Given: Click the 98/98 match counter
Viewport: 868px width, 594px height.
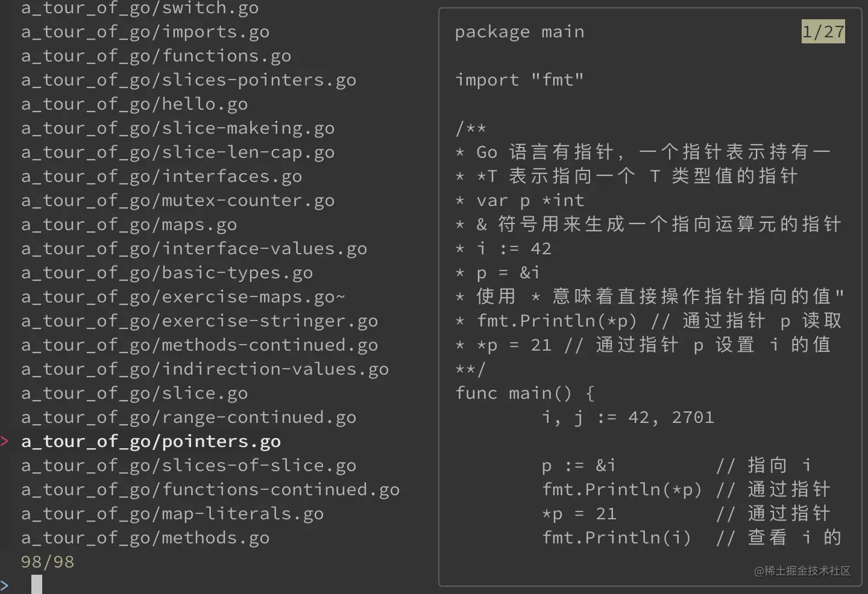Looking at the screenshot, I should (48, 562).
